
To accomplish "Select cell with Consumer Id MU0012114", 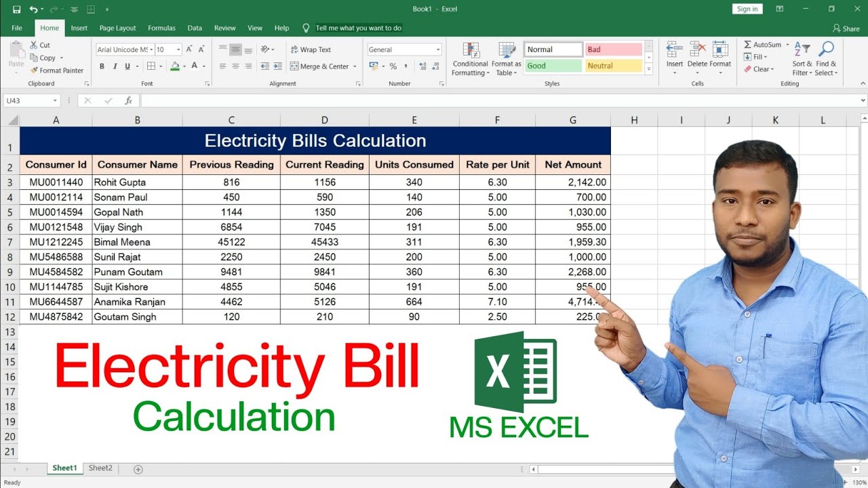I will click(x=56, y=197).
